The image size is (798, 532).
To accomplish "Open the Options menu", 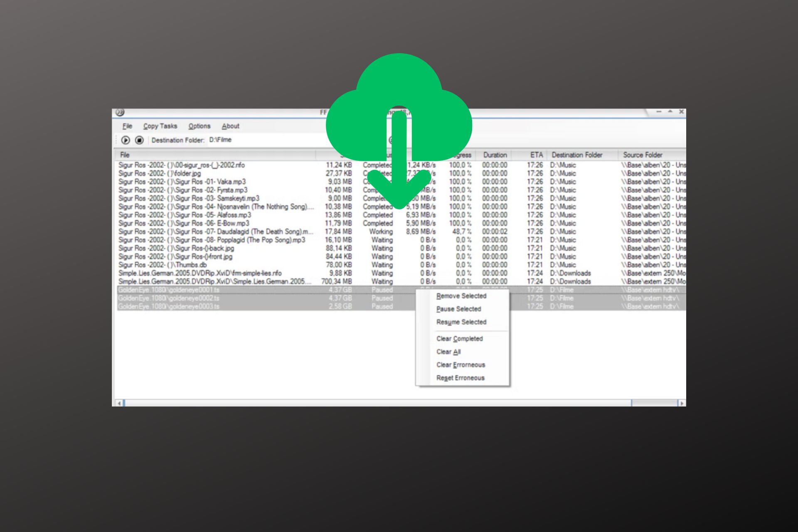I will point(199,126).
